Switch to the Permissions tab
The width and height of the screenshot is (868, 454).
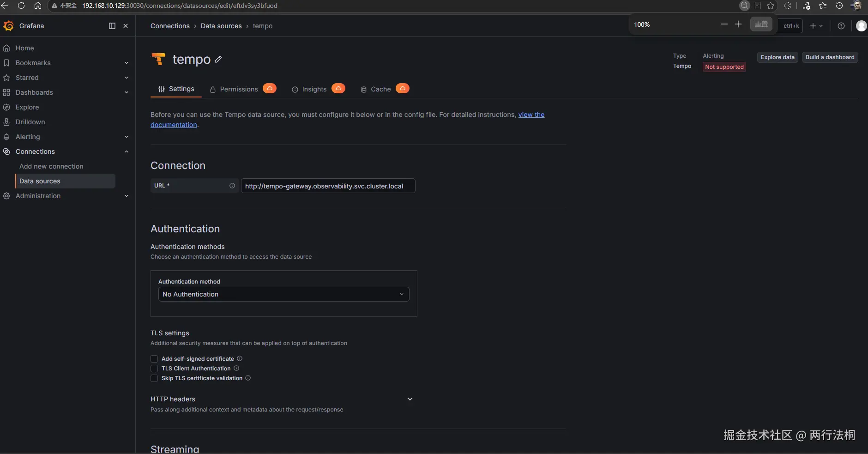[234, 89]
